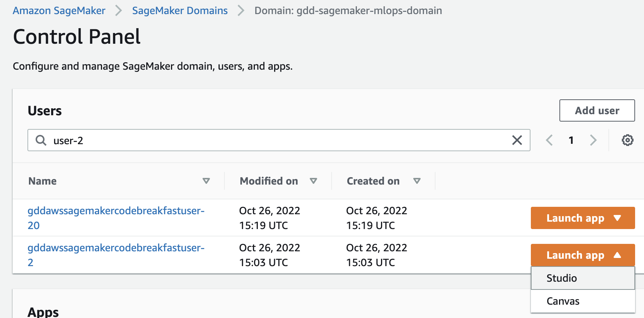Viewport: 644px width, 318px height.
Task: Open gddawssagemakercodebreakfastuser-2 profile link
Action: click(x=116, y=248)
